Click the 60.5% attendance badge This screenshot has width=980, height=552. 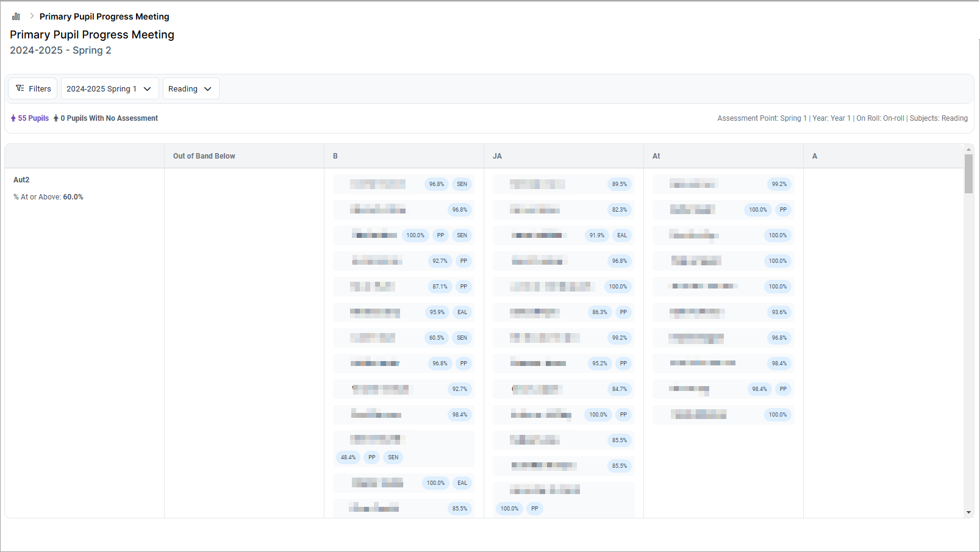coord(437,338)
